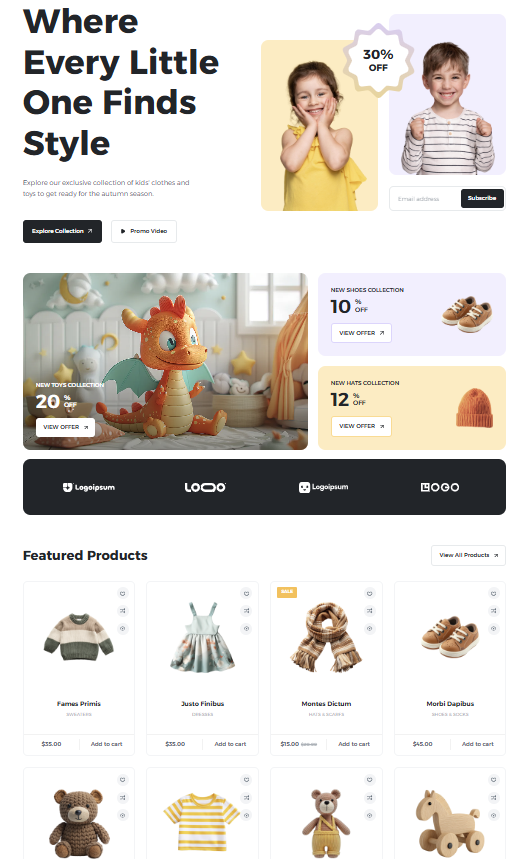Play the Promo Video
This screenshot has height=859, width=523.
[x=143, y=231]
